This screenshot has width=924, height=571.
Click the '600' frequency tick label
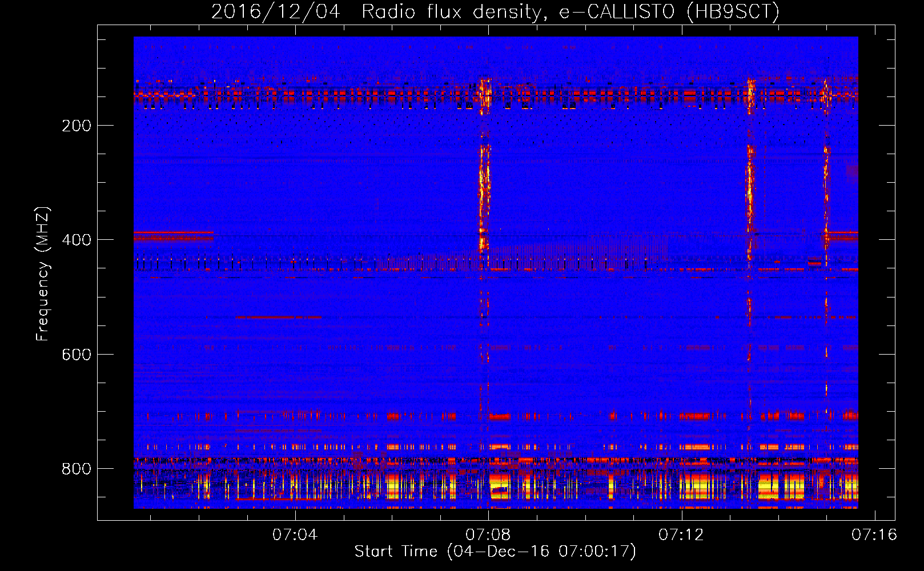click(x=77, y=355)
